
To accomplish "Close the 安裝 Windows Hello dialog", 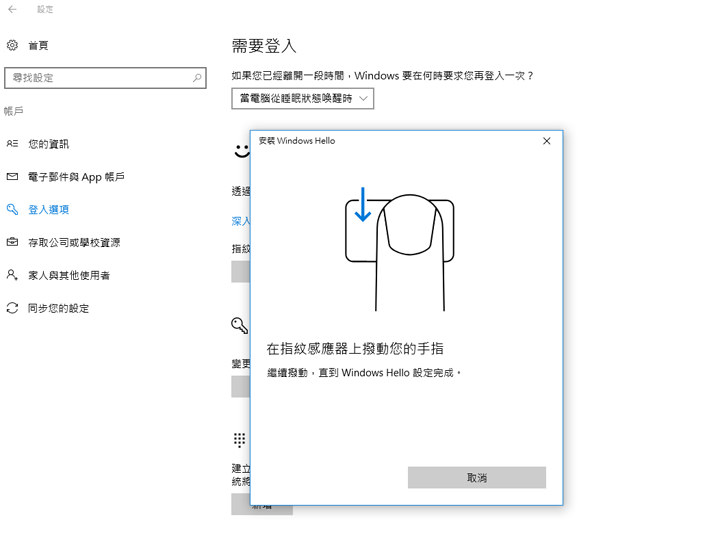I will point(546,141).
